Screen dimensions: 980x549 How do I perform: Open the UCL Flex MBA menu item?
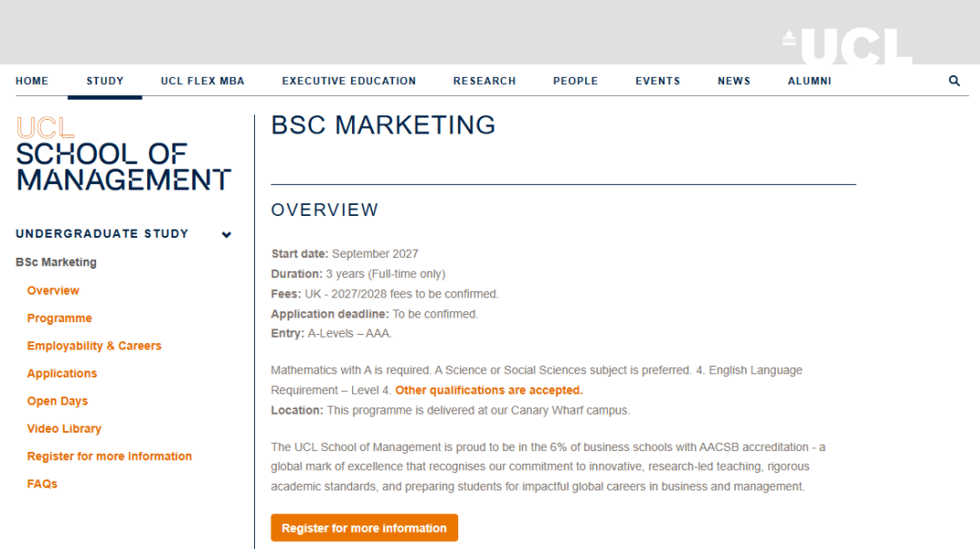point(202,82)
